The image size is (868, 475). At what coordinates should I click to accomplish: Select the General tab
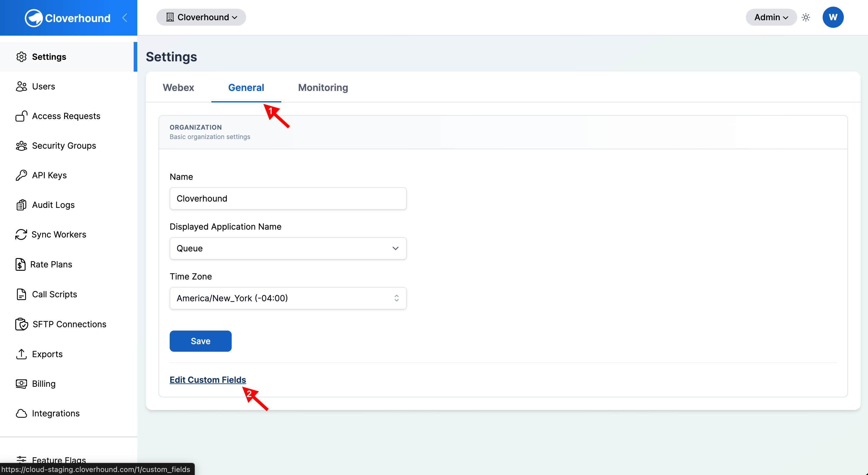coord(246,88)
